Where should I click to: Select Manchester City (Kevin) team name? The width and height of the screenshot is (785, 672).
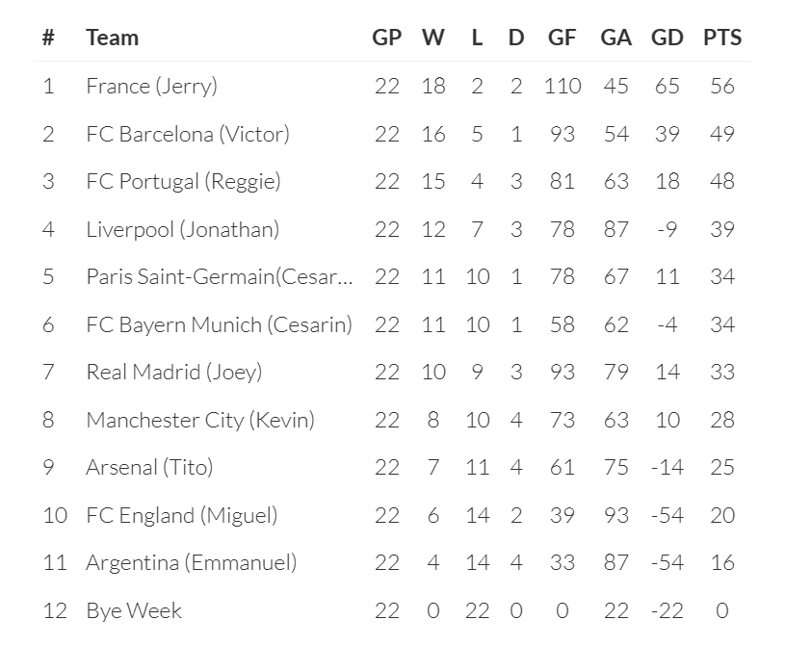tap(200, 420)
